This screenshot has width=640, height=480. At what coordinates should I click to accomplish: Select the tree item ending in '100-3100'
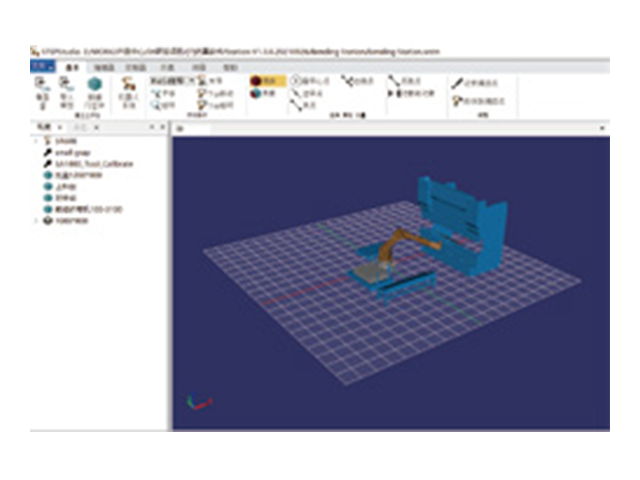(88, 209)
